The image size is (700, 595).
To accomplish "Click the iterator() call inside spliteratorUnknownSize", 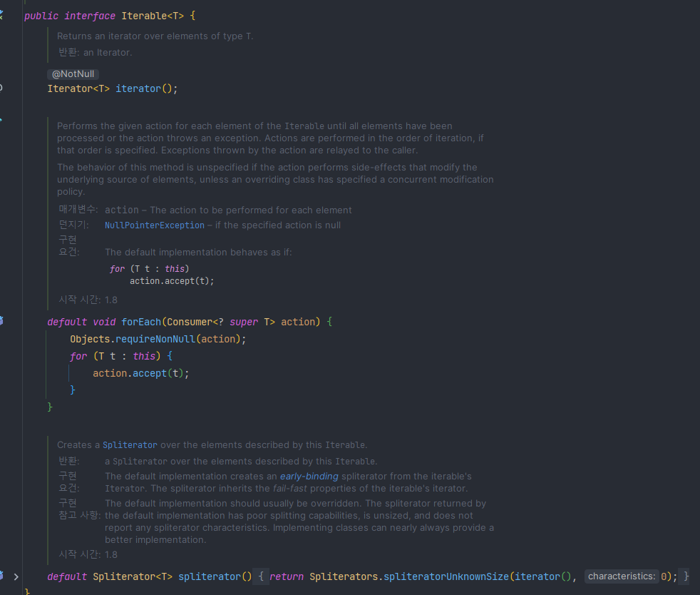I will [x=543, y=576].
